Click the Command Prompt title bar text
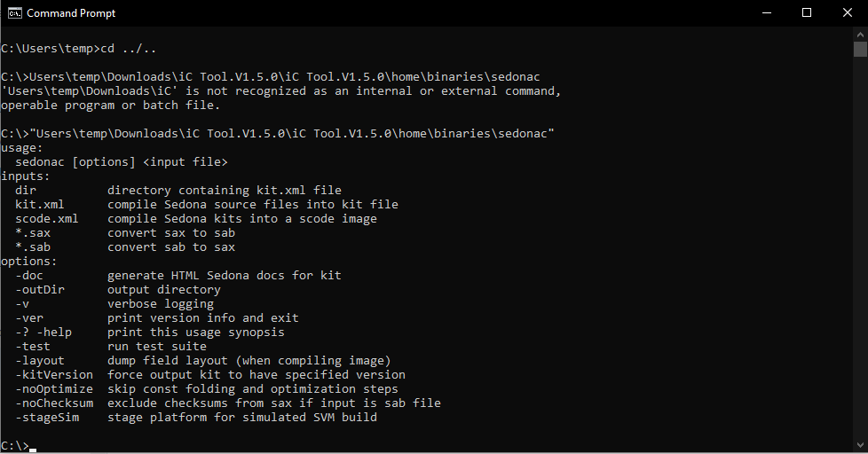Viewport: 868px width, 454px height. tap(71, 13)
